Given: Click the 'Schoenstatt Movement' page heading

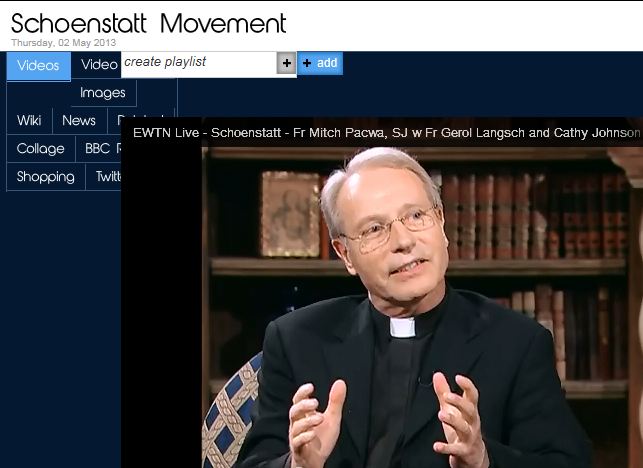Looking at the screenshot, I should 148,23.
